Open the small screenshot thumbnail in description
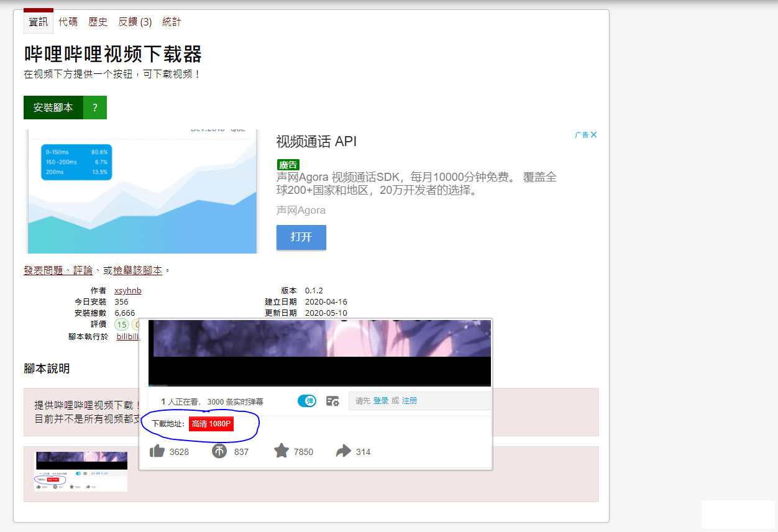This screenshot has height=532, width=778. click(x=81, y=472)
